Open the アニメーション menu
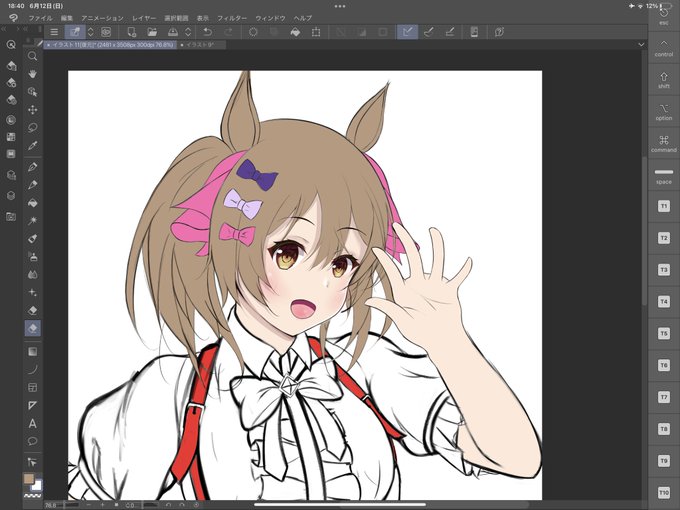 click(102, 18)
